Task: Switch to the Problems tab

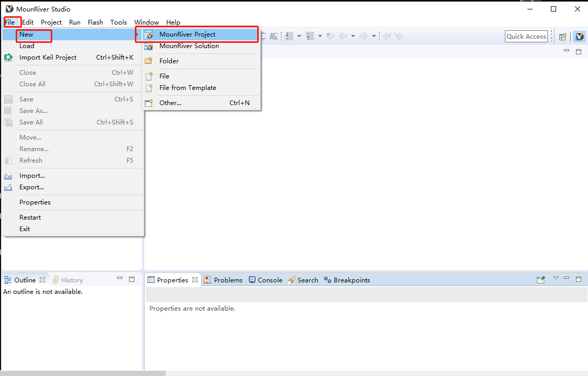Action: 224,280
